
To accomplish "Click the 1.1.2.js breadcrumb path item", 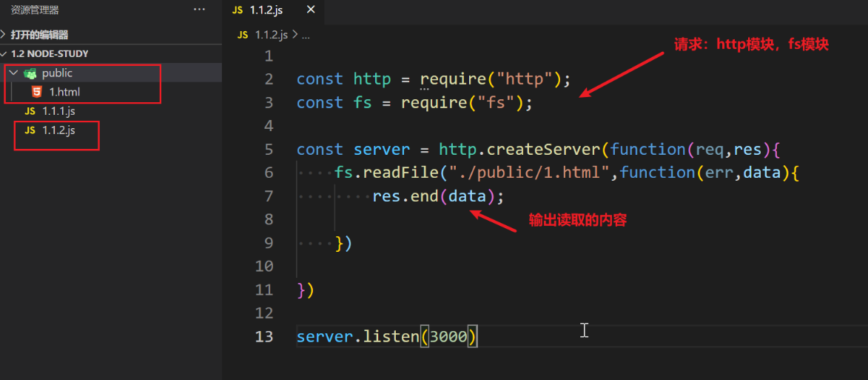I will tap(272, 35).
